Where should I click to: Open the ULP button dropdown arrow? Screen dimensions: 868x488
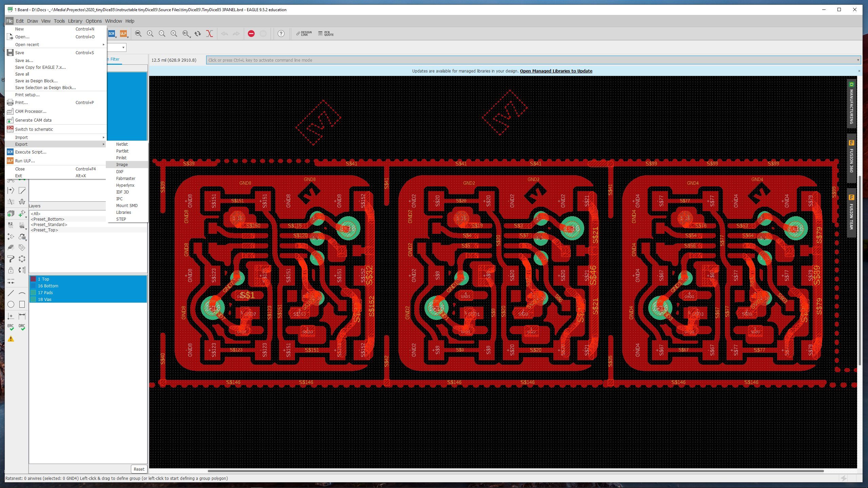pyautogui.click(x=128, y=37)
